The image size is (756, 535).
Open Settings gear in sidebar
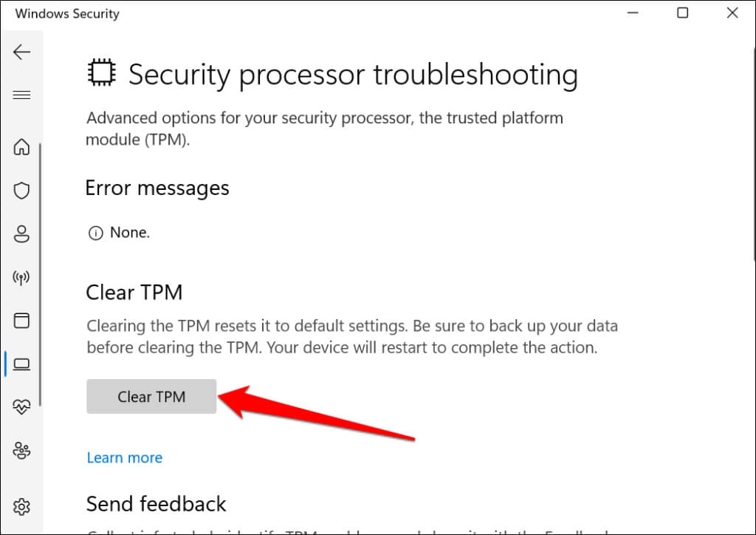point(21,506)
